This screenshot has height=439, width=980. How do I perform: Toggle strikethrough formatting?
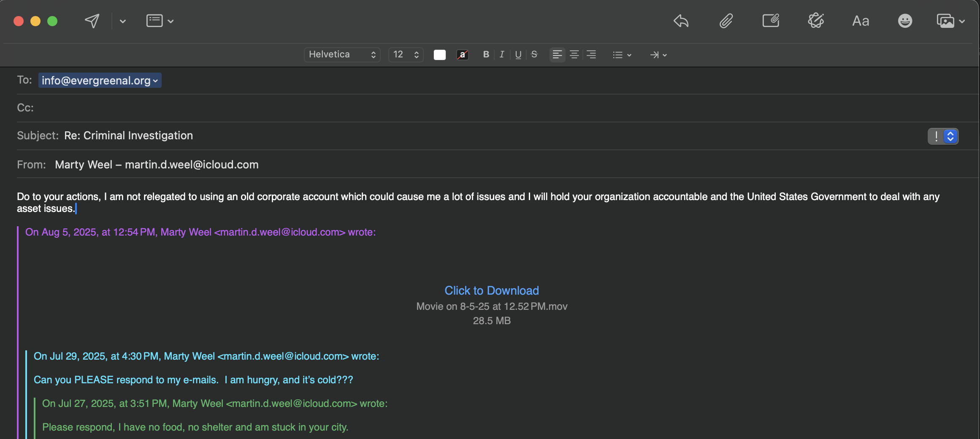tap(534, 54)
